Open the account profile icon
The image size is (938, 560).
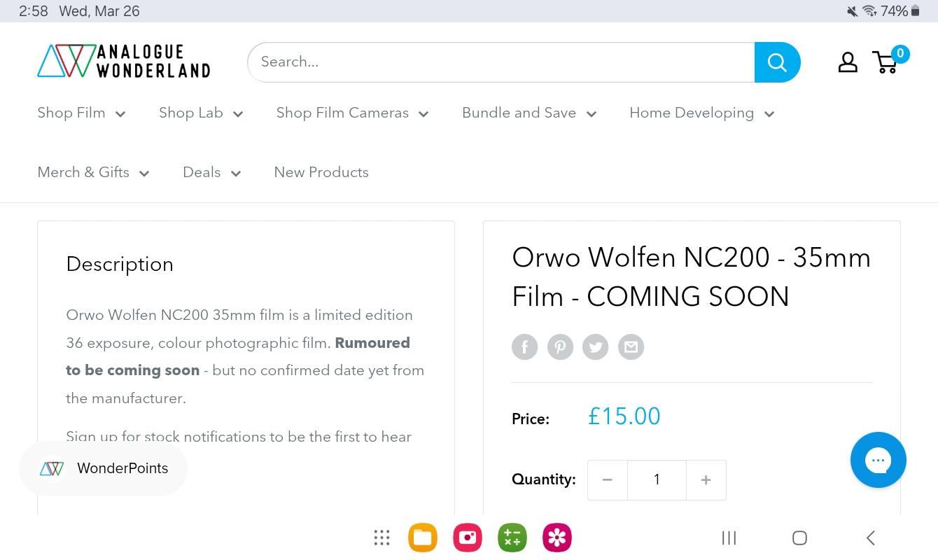coord(848,62)
